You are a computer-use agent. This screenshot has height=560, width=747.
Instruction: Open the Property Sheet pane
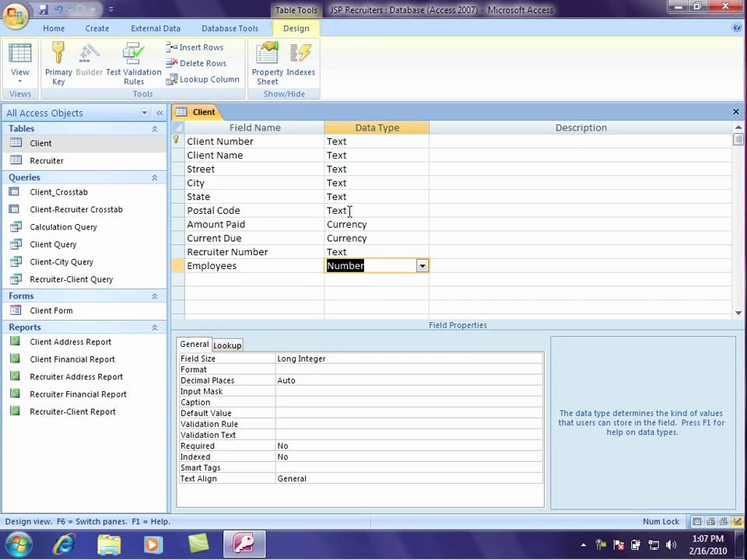(267, 63)
